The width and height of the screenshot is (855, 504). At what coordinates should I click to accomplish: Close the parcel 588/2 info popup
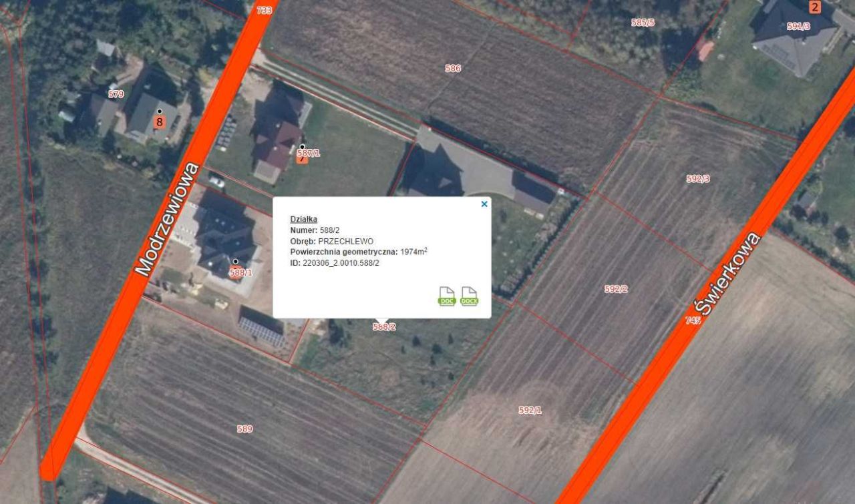point(484,204)
